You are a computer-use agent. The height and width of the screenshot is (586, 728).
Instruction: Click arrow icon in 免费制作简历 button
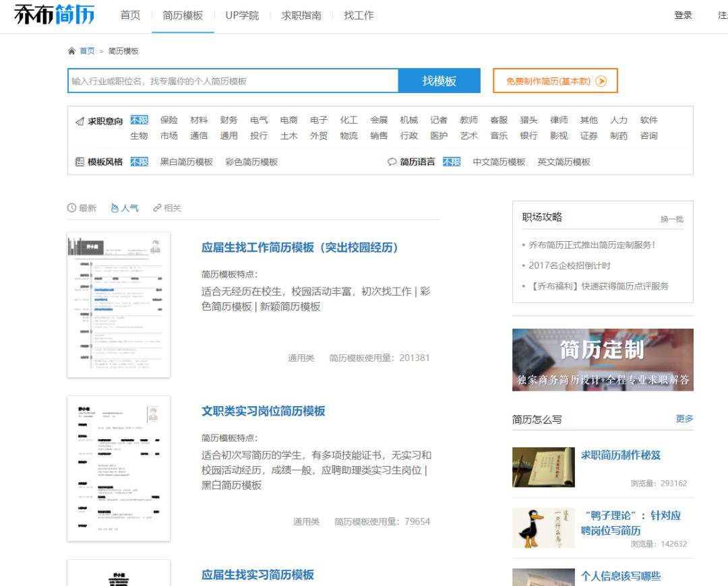[601, 82]
